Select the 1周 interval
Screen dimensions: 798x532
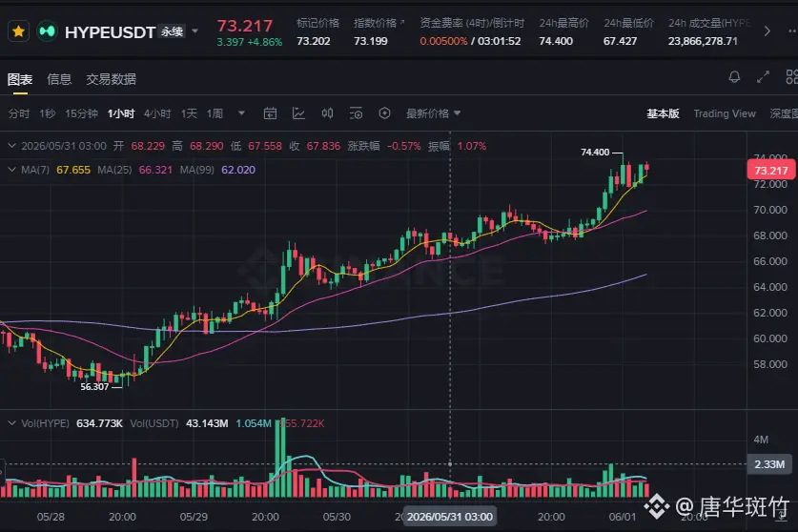coord(215,113)
